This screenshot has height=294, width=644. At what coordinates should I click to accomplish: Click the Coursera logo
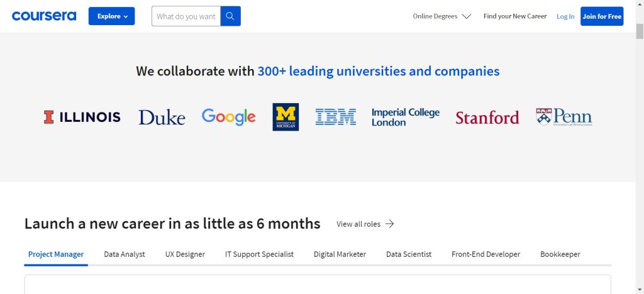[x=44, y=16]
